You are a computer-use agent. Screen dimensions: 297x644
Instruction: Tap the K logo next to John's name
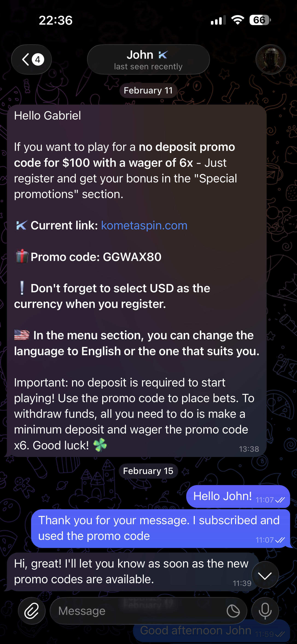[163, 55]
